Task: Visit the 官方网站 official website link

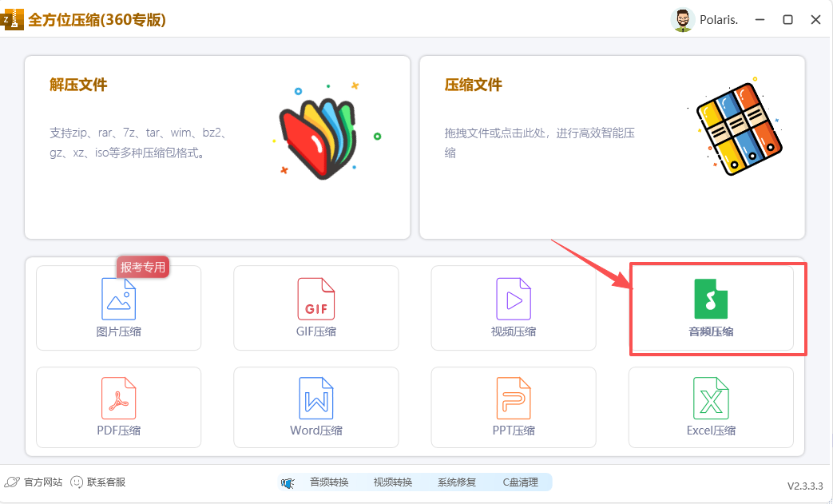Action: point(42,482)
